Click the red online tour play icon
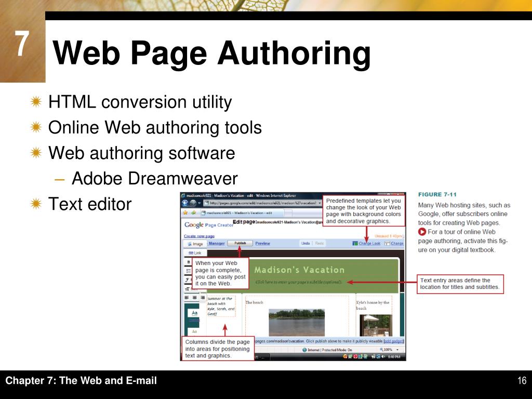This screenshot has width=532, height=399. pos(422,232)
